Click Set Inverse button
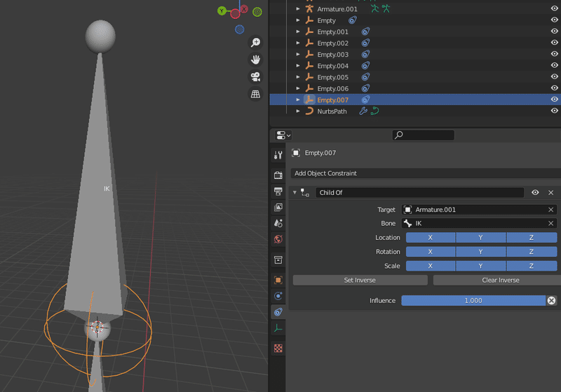561x392 pixels. click(x=360, y=281)
